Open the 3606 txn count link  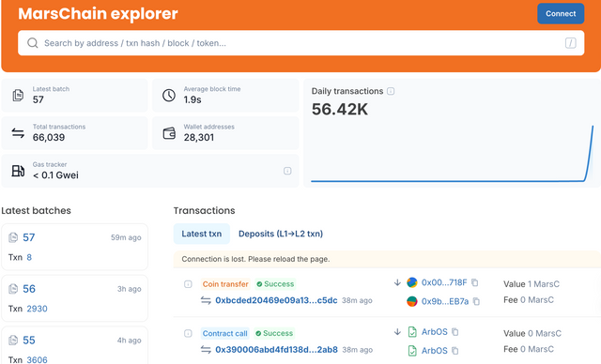pyautogui.click(x=37, y=359)
